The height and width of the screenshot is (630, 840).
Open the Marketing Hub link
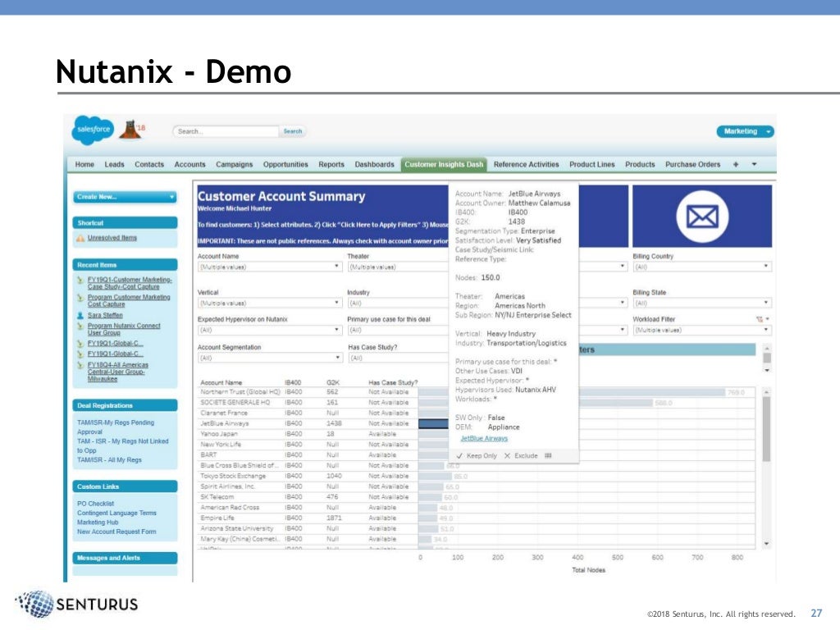coord(98,523)
